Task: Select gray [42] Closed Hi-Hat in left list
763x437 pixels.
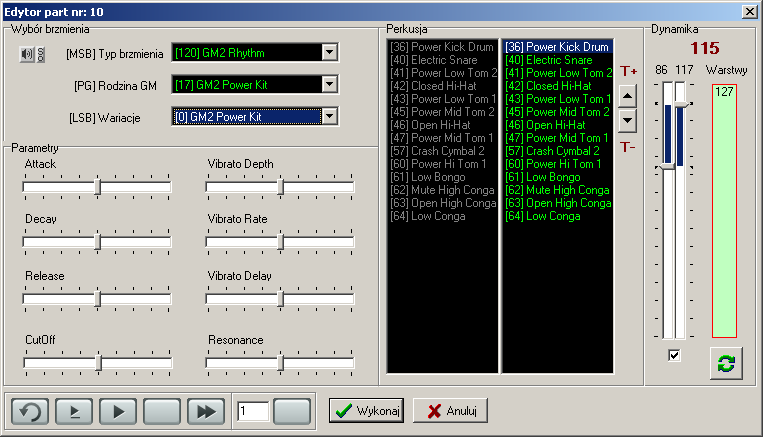Action: pyautogui.click(x=442, y=86)
